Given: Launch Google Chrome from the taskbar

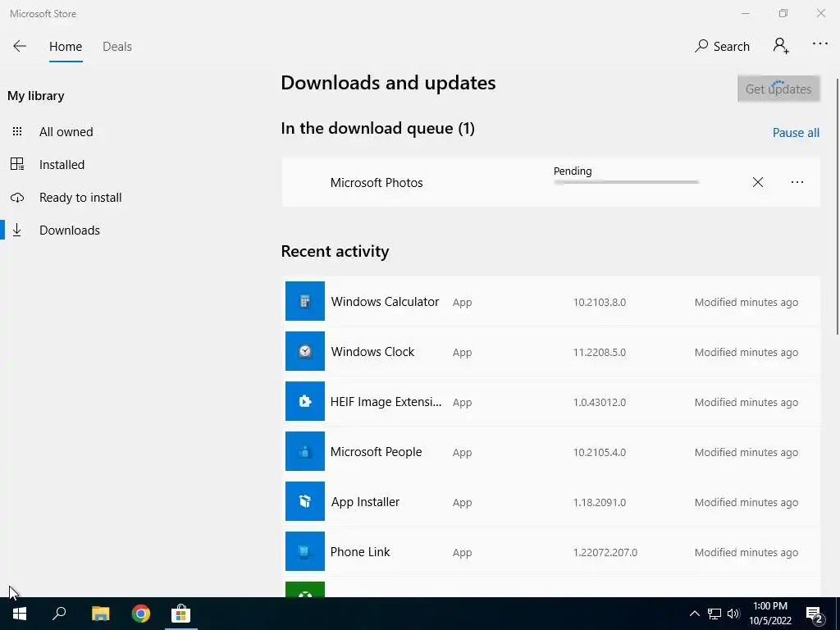Looking at the screenshot, I should pyautogui.click(x=141, y=614).
